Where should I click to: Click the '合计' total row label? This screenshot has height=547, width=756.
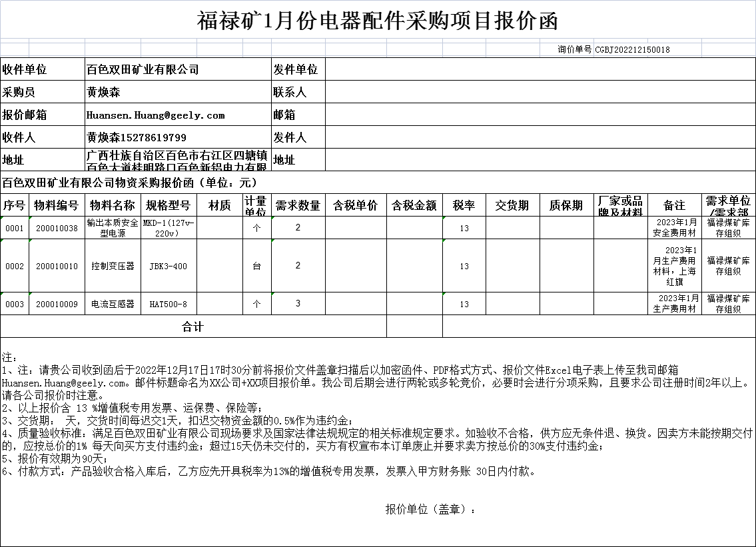click(193, 326)
